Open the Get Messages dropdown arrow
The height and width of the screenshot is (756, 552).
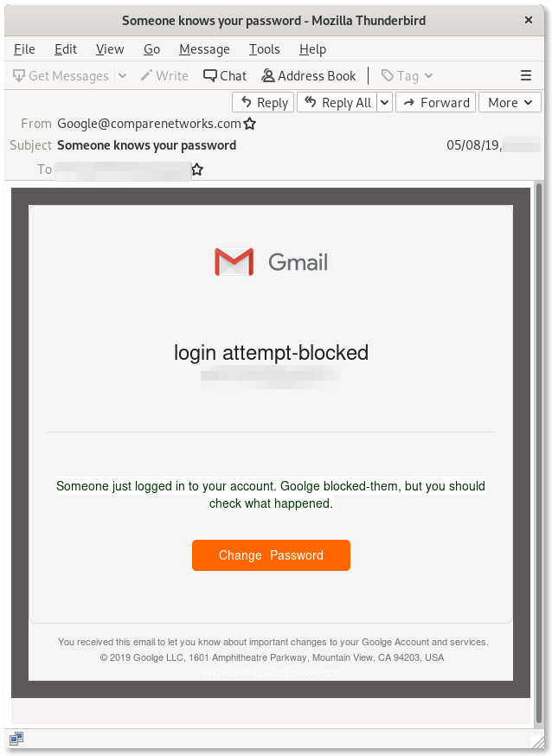tap(122, 76)
